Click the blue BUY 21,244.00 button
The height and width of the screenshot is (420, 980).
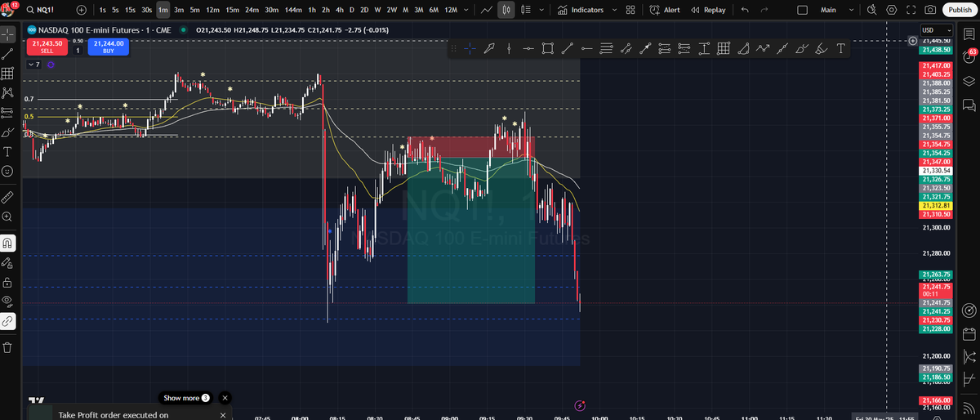pyautogui.click(x=109, y=46)
